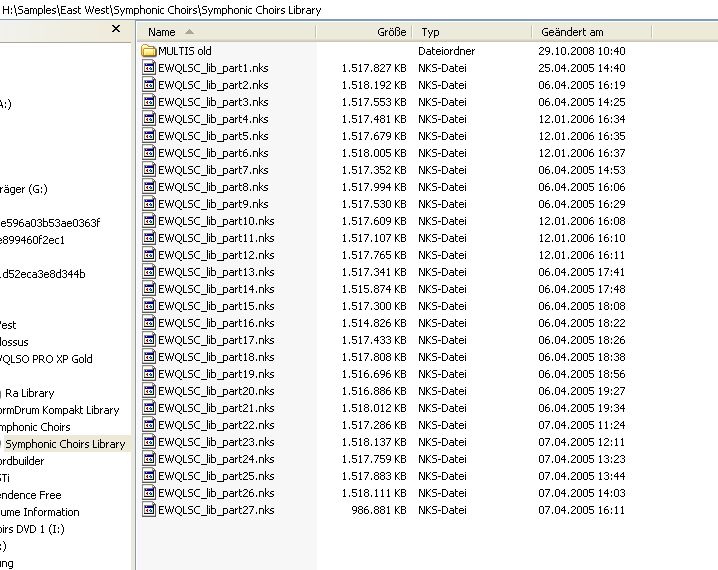Click the EWQLSC_lib_part19.nks file icon
The height and width of the screenshot is (570, 718).
[x=149, y=374]
